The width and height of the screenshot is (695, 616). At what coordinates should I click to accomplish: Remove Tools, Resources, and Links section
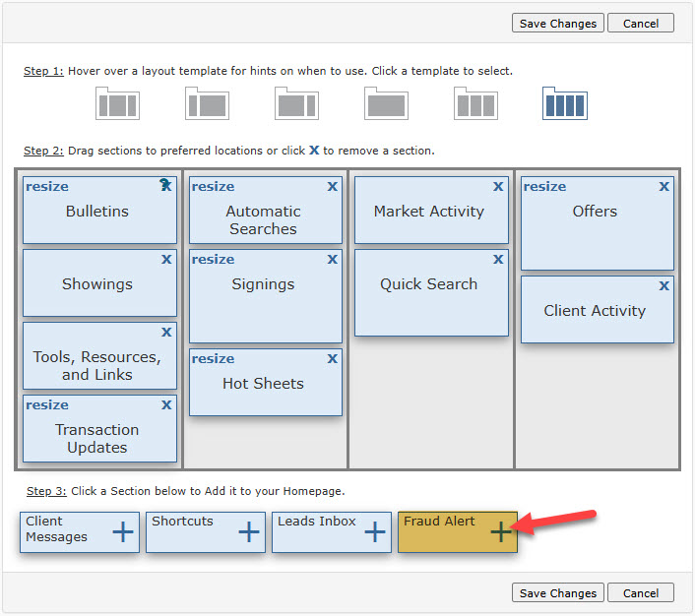pyautogui.click(x=166, y=332)
